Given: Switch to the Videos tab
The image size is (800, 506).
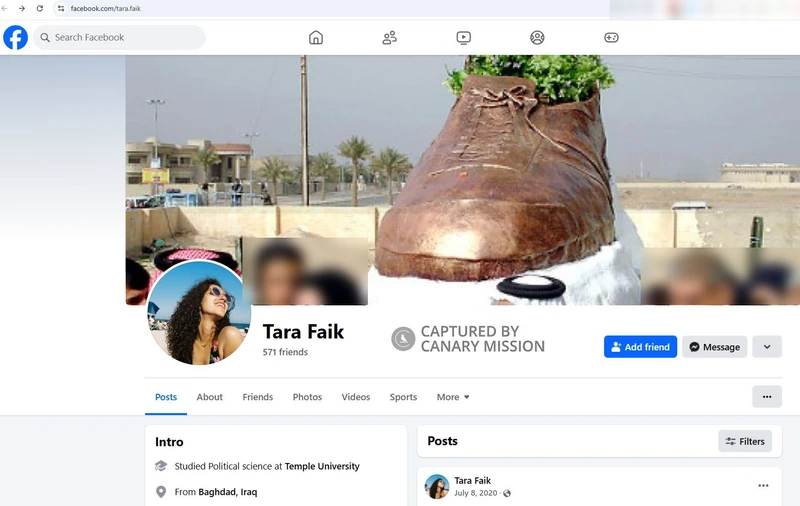Looking at the screenshot, I should tap(356, 397).
